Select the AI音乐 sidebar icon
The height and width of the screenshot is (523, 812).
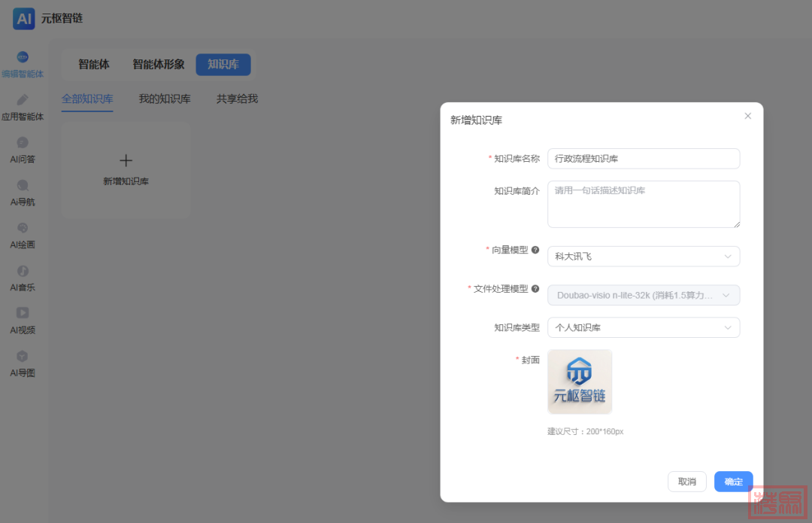pos(23,271)
